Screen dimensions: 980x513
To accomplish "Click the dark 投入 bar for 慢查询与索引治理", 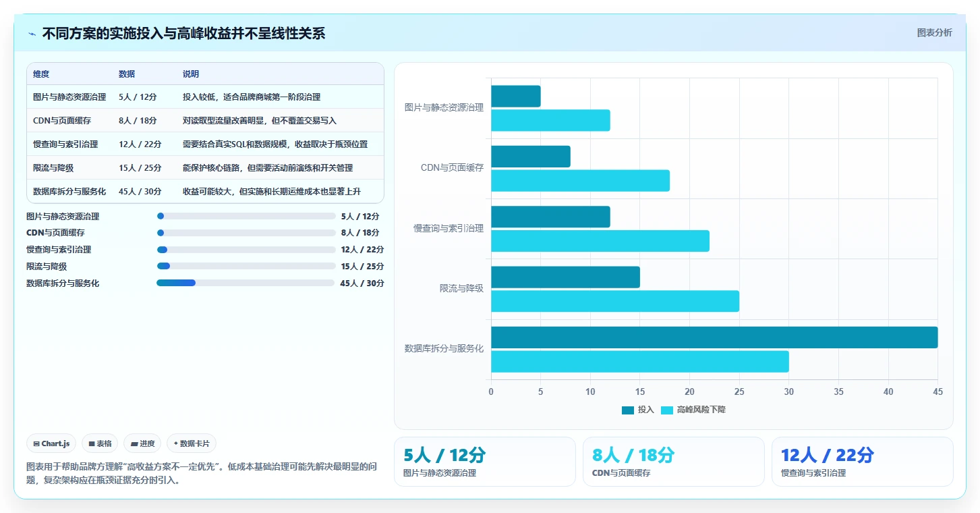I will tap(550, 217).
